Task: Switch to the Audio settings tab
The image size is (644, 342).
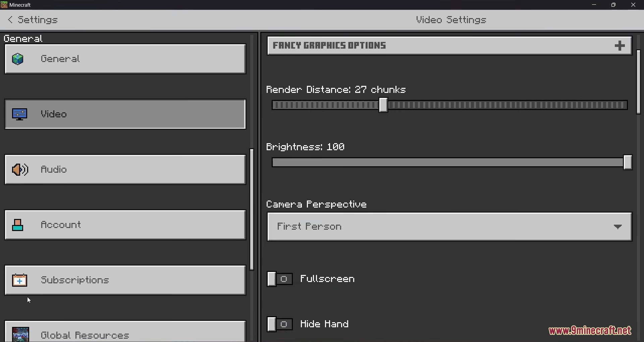Action: tap(125, 170)
